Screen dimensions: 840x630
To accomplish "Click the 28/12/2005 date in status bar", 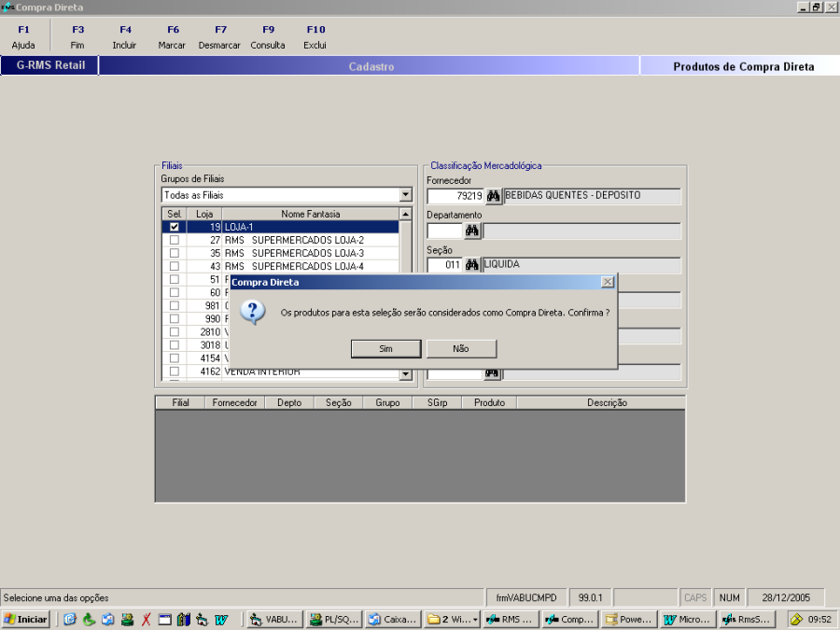I will (x=786, y=598).
